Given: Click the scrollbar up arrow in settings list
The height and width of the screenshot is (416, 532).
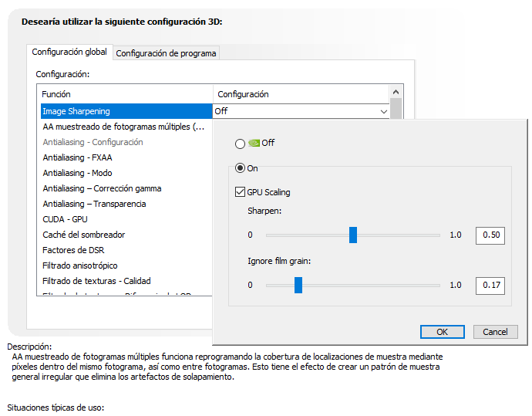Looking at the screenshot, I should click(x=396, y=92).
